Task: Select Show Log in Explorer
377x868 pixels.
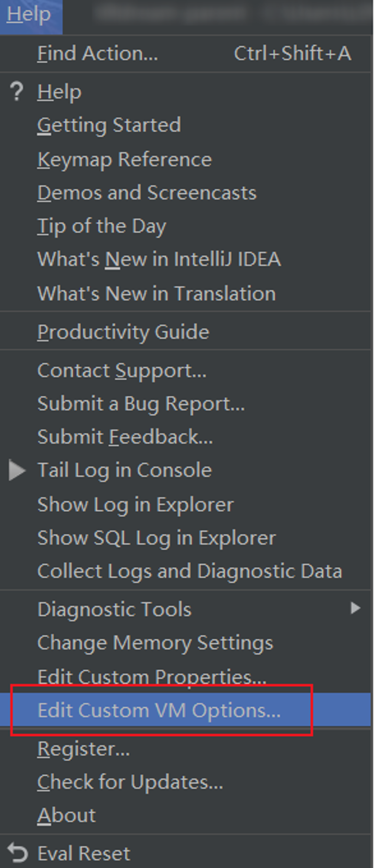Action: click(186, 505)
